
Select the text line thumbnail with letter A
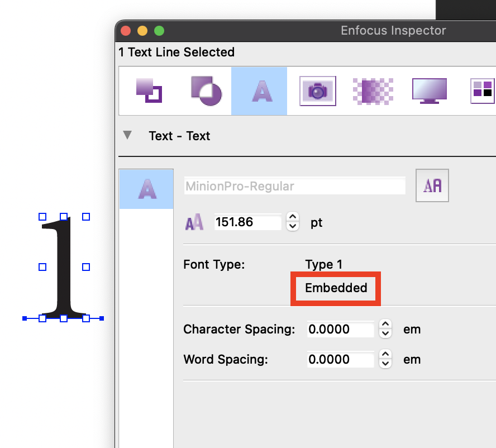[146, 189]
